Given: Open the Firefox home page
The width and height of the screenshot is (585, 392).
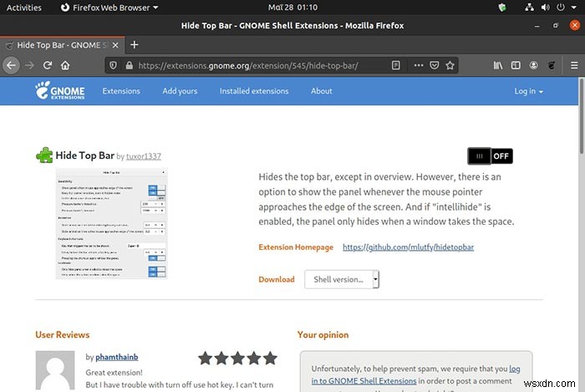Looking at the screenshot, I should [65, 66].
